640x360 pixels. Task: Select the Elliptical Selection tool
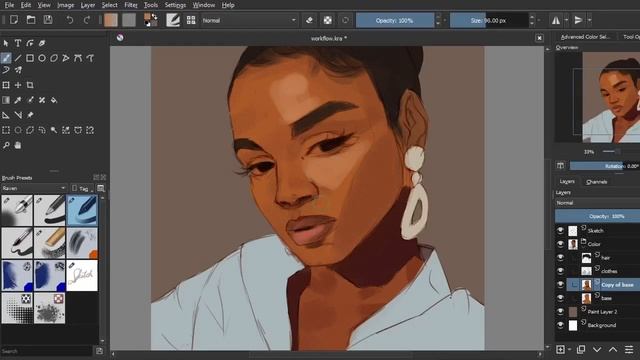18,130
